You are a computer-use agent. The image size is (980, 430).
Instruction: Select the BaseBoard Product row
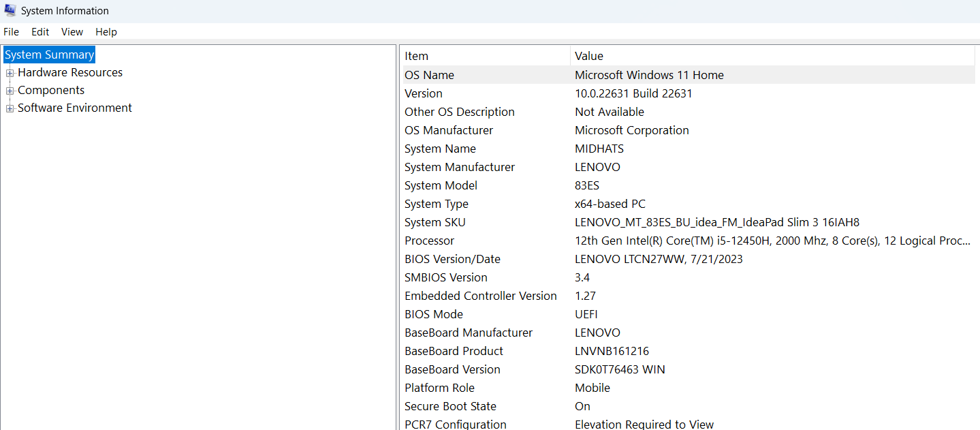688,351
